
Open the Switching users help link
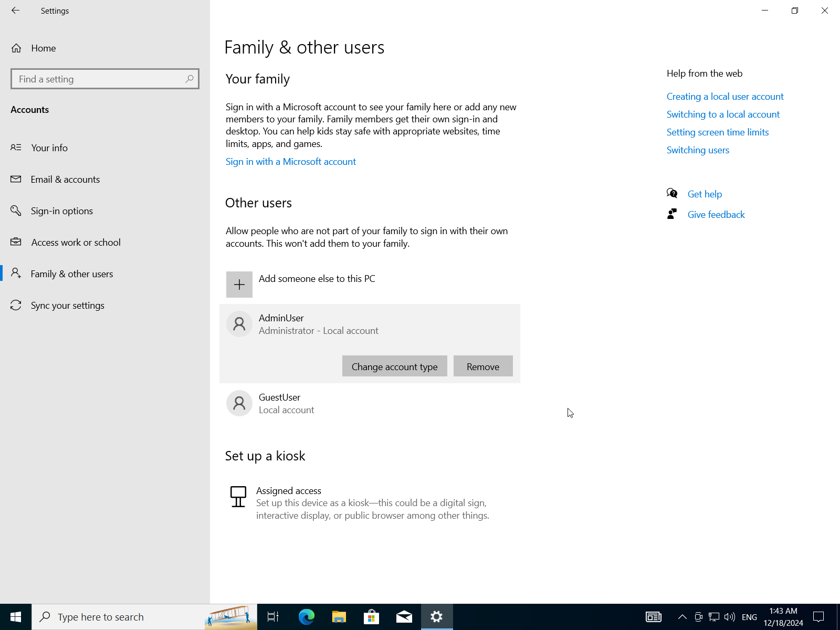[x=698, y=150]
